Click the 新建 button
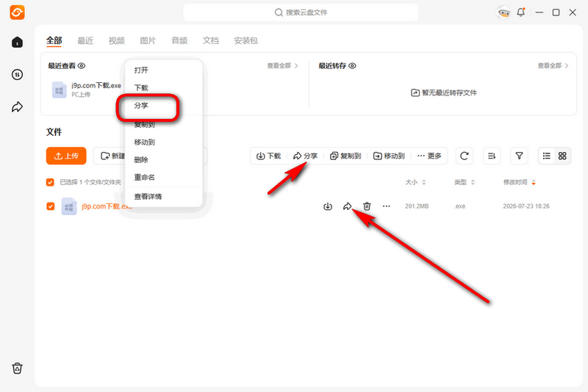The height and width of the screenshot is (392, 588). [x=112, y=156]
